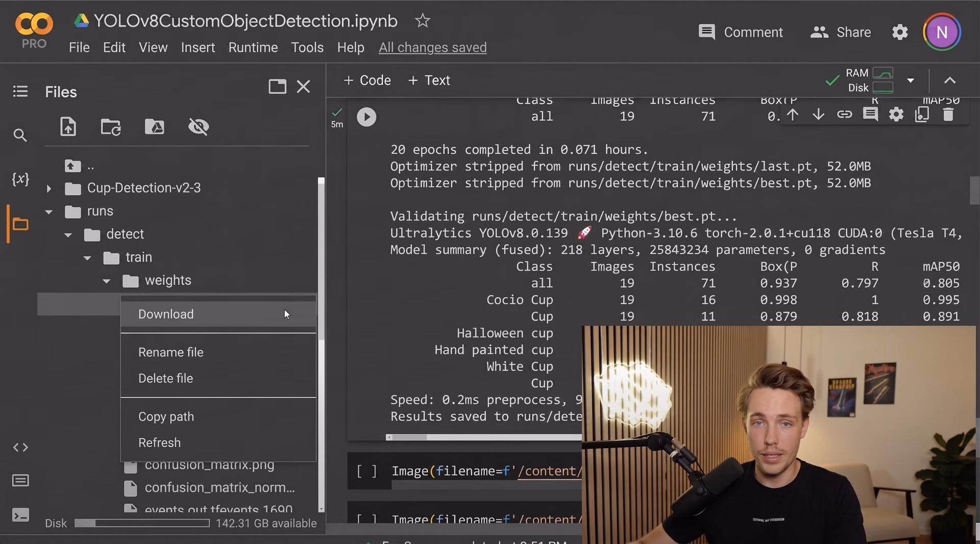Open cell editor settings gear
This screenshot has height=544, width=980.
(x=896, y=114)
